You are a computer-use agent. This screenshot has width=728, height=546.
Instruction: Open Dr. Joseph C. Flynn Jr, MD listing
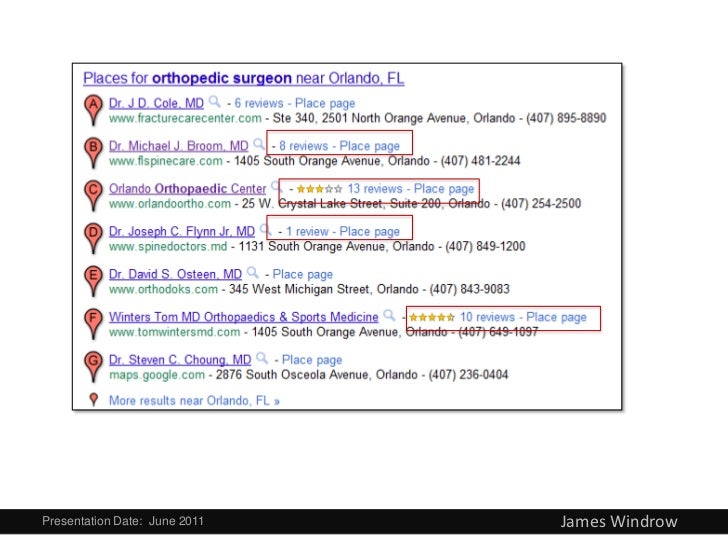pyautogui.click(x=182, y=231)
